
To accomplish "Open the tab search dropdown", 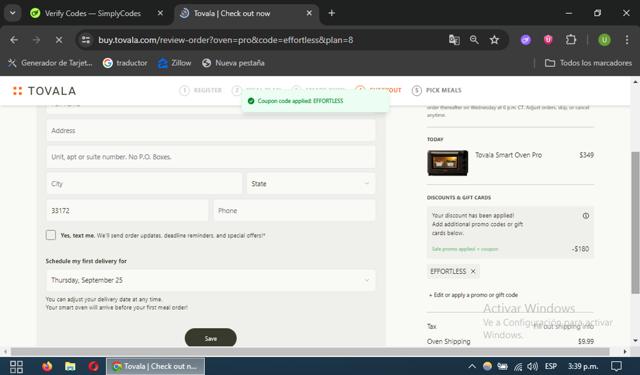I will [13, 13].
